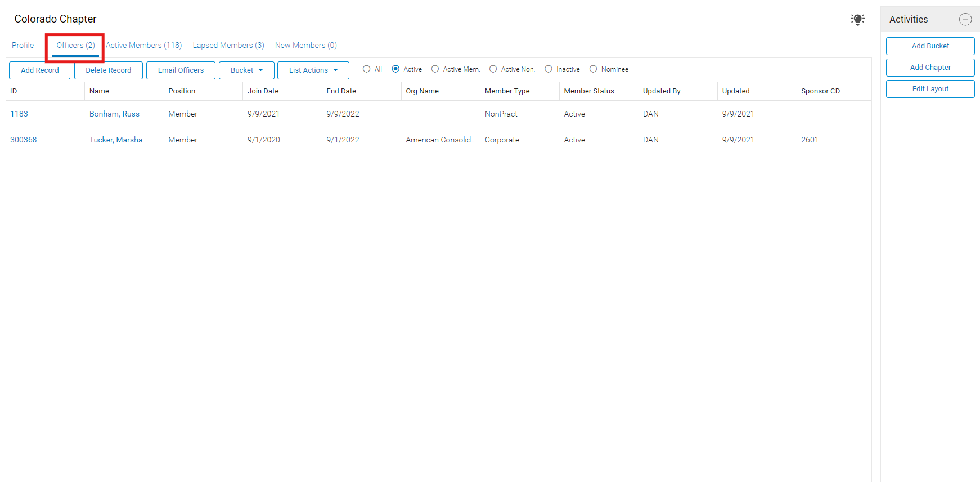Click Add Chapter in Activities

[x=930, y=68]
